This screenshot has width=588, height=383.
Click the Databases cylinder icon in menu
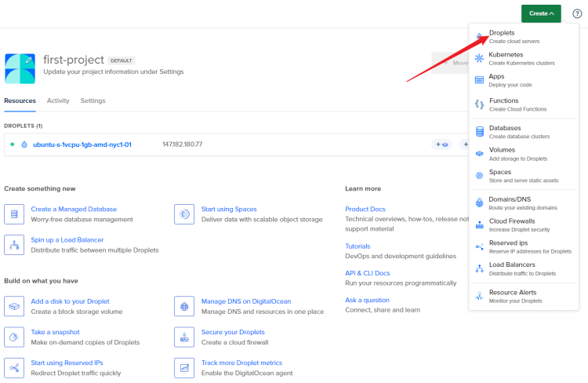[480, 131]
